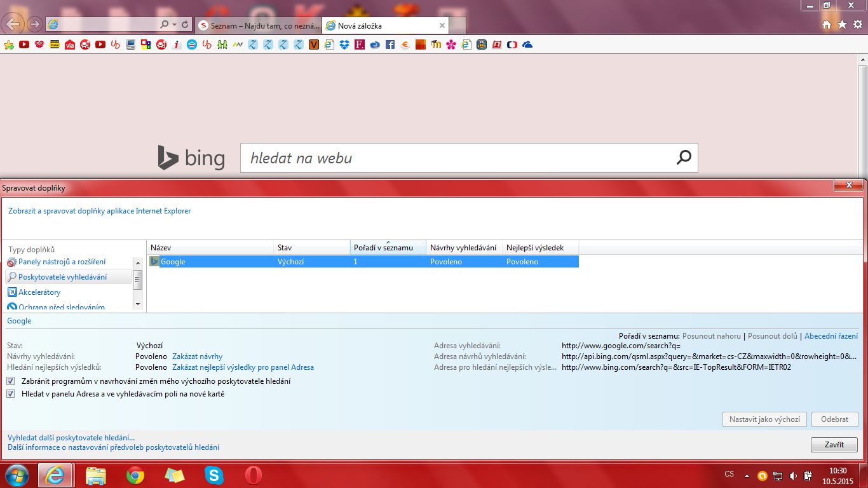Click the browser Back arrow button
The height and width of the screenshot is (488, 868).
click(x=14, y=24)
